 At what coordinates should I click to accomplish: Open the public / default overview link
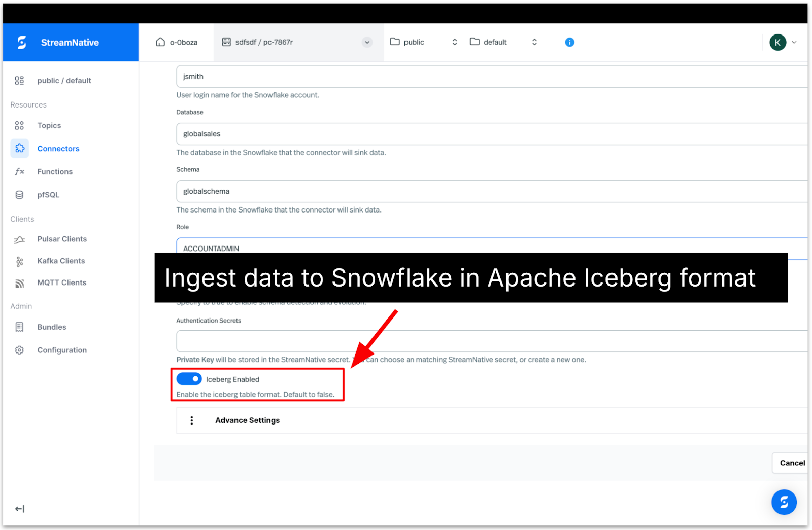[x=64, y=80]
